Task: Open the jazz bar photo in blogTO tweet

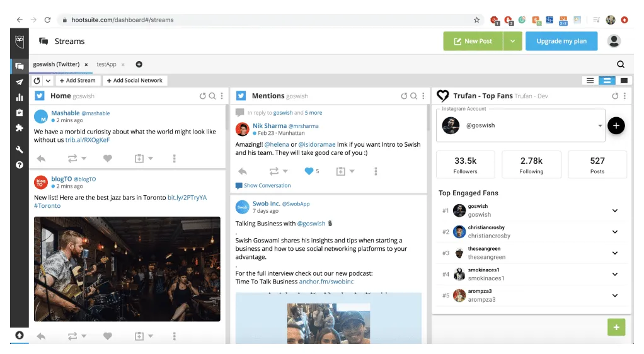Action: click(127, 269)
